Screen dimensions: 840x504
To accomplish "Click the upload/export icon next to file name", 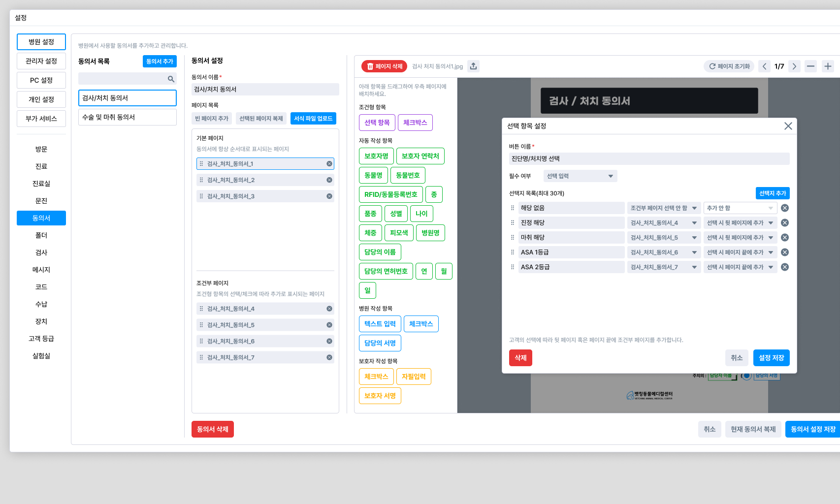I will [473, 66].
